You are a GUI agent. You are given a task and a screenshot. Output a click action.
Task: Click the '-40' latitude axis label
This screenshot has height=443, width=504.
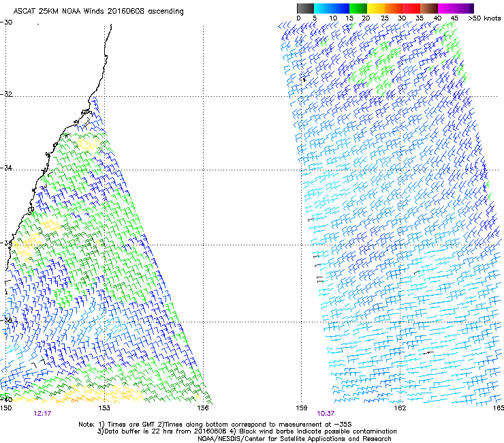click(6, 399)
